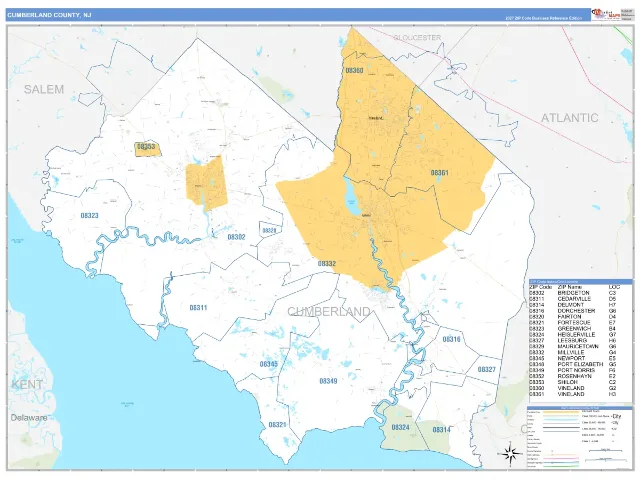Viewport: 640px width, 480px height.
Task: Click the GREENWICH row in ZIP table
Action: click(x=574, y=329)
